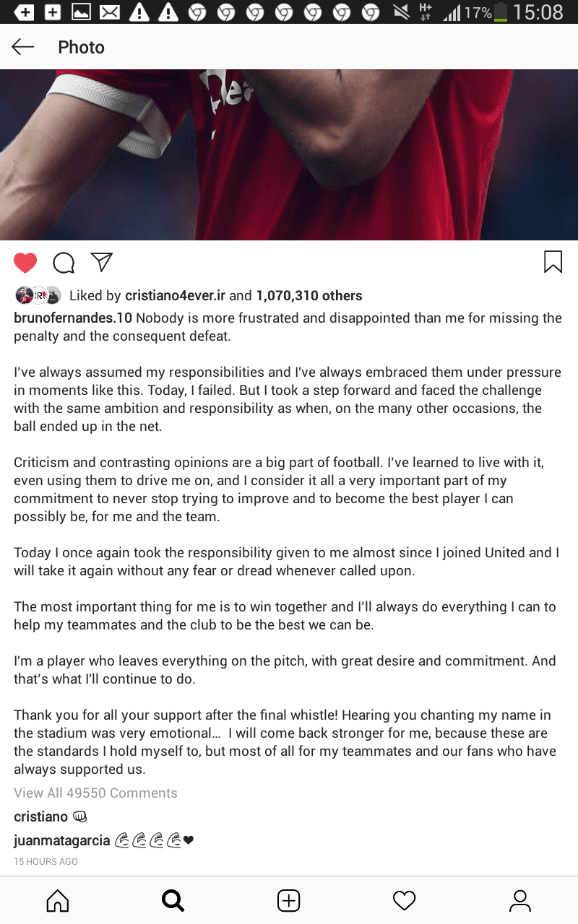This screenshot has width=578, height=924.
Task: View All 49550 Comments
Action: tap(95, 793)
